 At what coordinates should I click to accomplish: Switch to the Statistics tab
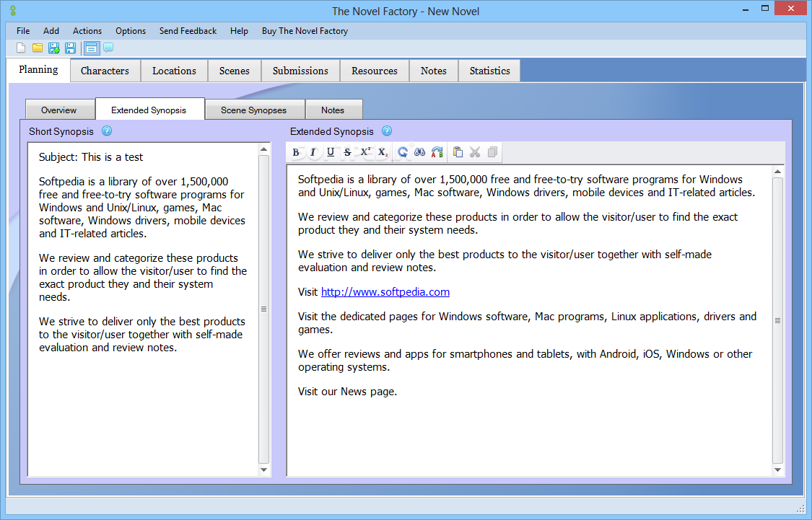[x=490, y=71]
